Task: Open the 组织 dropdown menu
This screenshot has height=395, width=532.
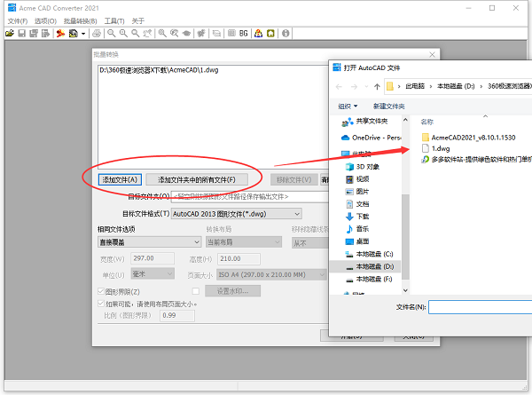Action: pos(348,107)
